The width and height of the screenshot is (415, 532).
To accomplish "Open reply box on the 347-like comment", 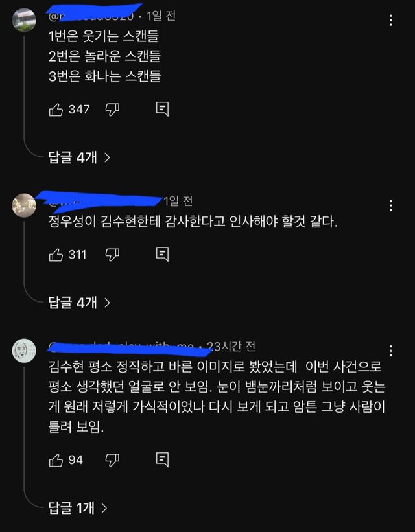I will coord(162,109).
